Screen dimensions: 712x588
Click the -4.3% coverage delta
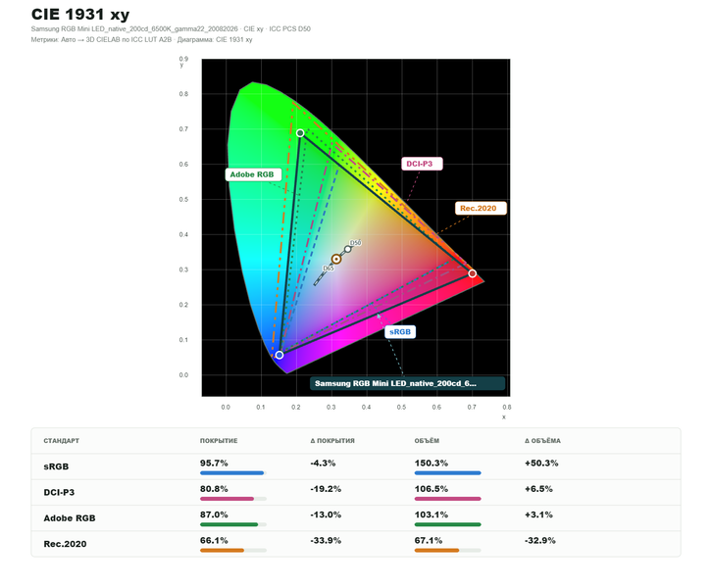[x=323, y=464]
